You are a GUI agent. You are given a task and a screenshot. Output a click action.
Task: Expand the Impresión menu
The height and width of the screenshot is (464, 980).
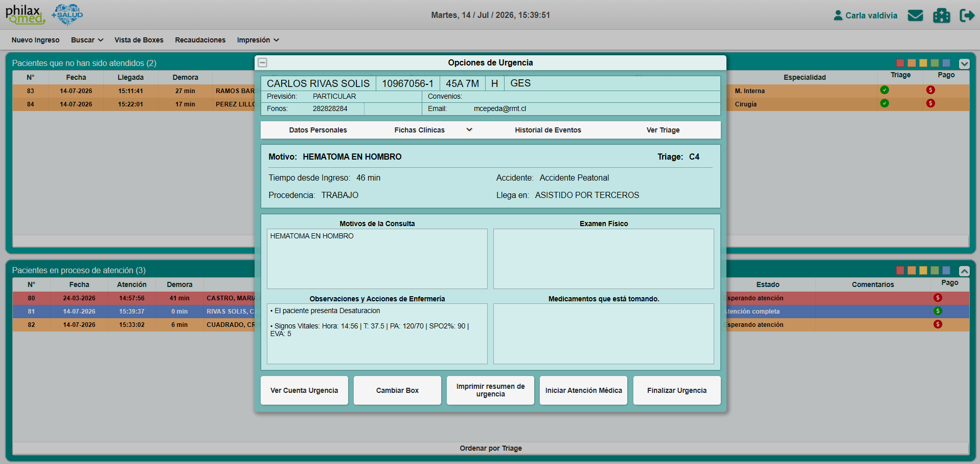pos(258,40)
